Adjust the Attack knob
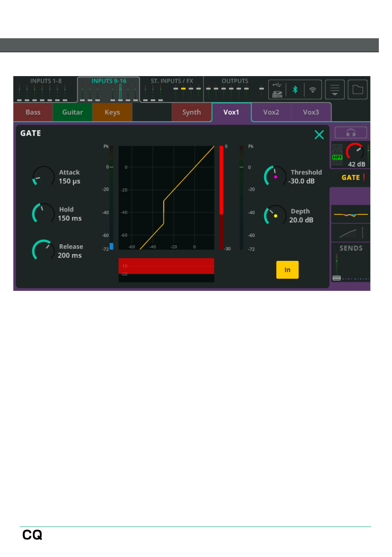The image size is (392, 557). point(44,176)
